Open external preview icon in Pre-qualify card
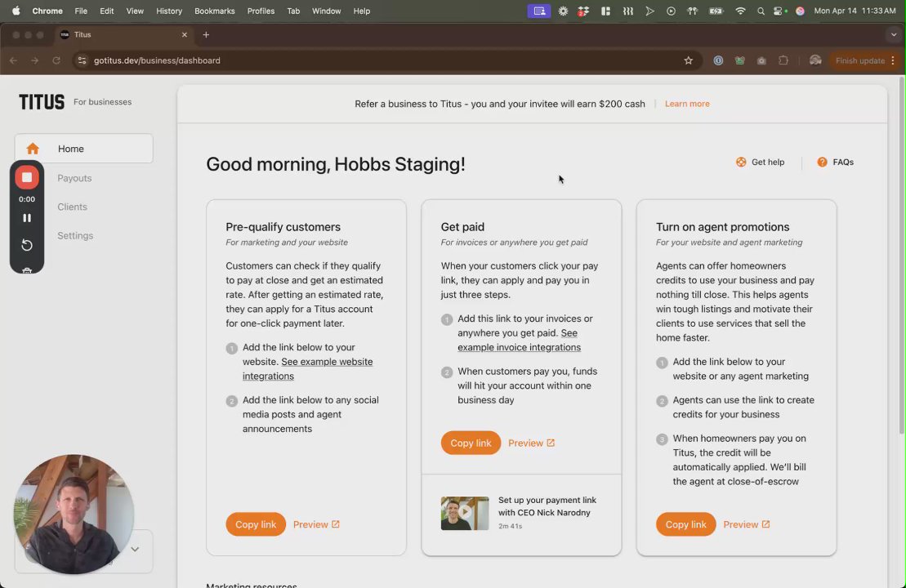The image size is (906, 588). click(x=336, y=524)
